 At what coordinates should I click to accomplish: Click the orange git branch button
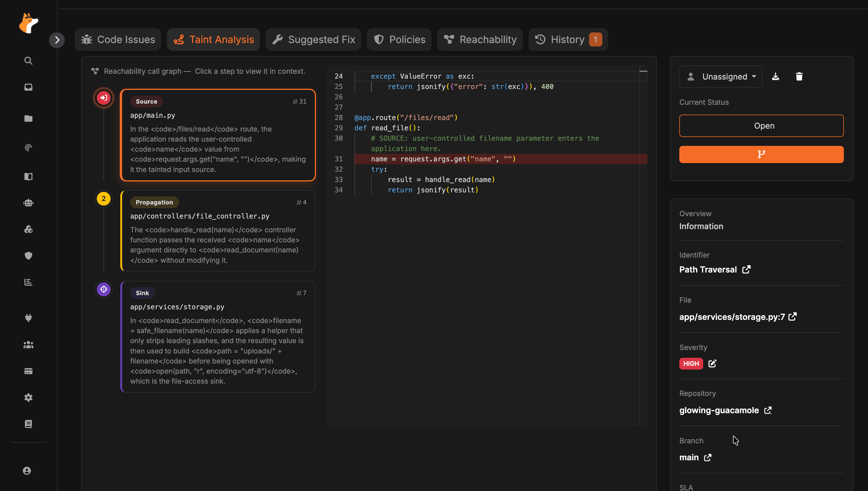[761, 154]
